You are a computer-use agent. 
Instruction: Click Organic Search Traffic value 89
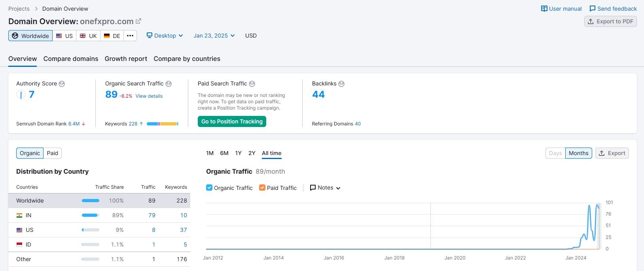pos(112,95)
